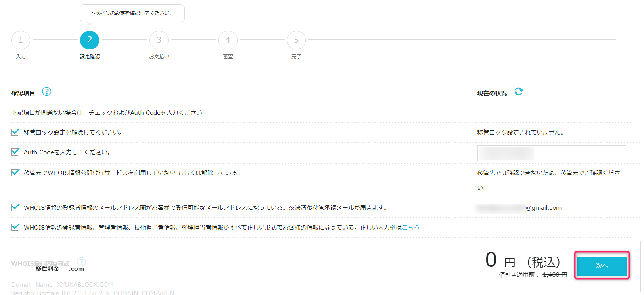Click the @gmail.com email address text
644x295 pixels.
519,208
